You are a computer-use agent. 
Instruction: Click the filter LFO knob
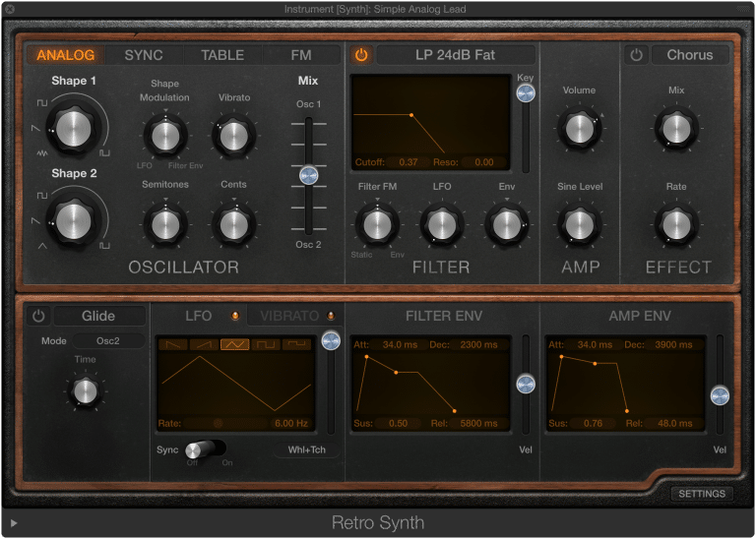click(442, 225)
